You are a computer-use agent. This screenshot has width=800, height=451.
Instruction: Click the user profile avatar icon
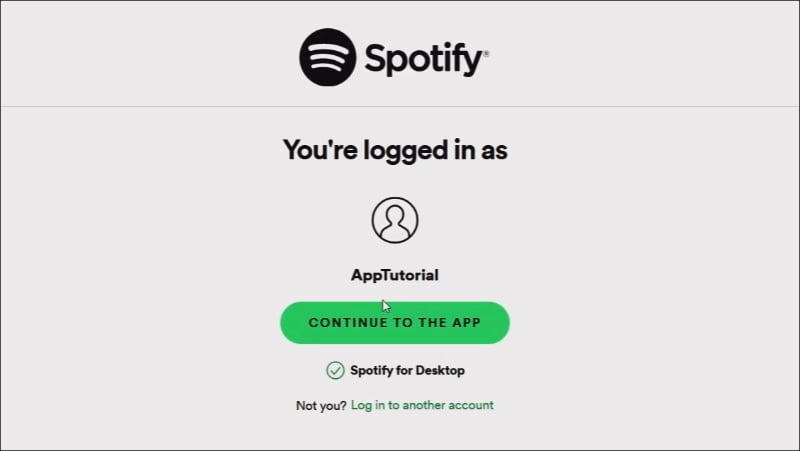click(x=395, y=220)
